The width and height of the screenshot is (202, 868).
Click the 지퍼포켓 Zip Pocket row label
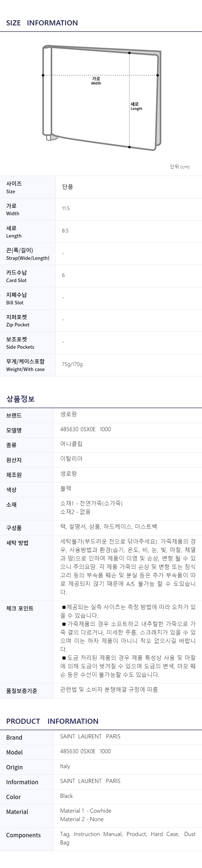pyautogui.click(x=17, y=321)
